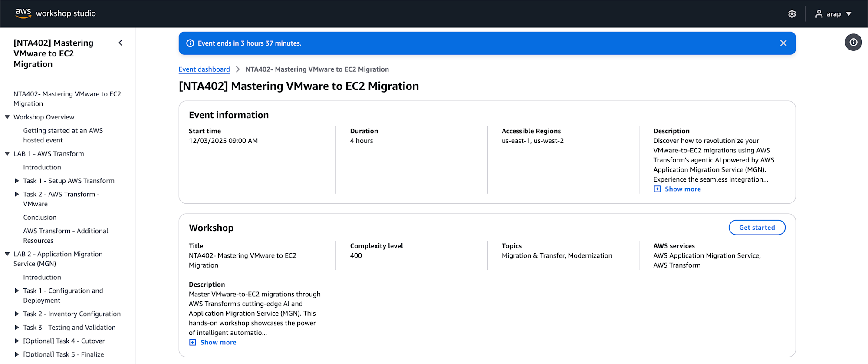Screen dimensions: 868x364
Task: Open Conclusion page under LAB 1
Action: (40, 218)
